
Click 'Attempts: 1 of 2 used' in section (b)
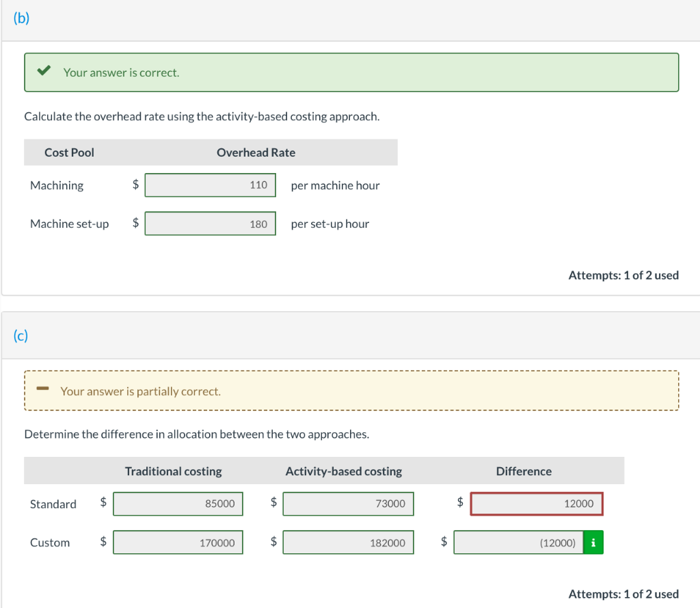pos(623,275)
